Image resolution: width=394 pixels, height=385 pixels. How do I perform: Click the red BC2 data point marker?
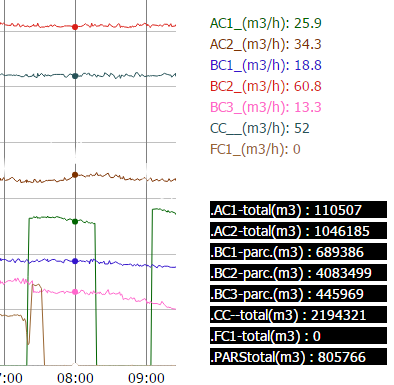(75, 27)
